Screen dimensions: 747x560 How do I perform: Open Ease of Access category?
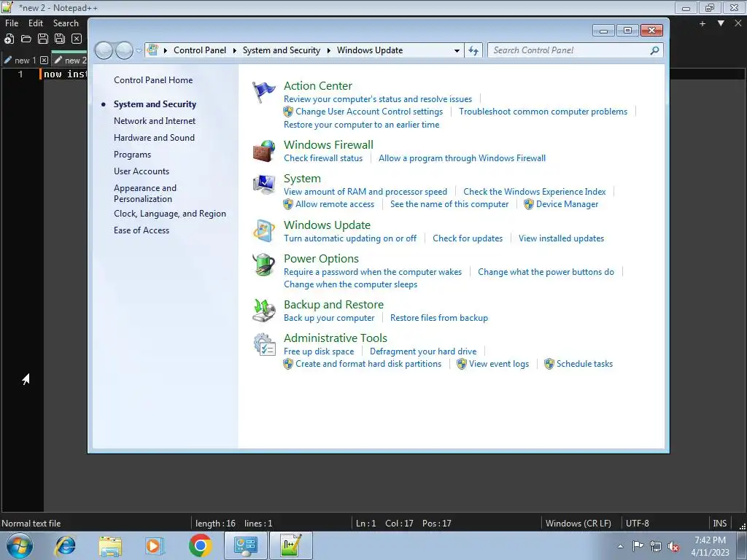[142, 230]
